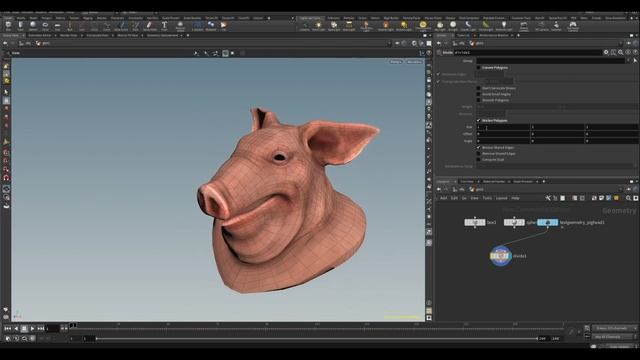
Task: Add a Camera from the lights shelf
Action: (x=305, y=26)
